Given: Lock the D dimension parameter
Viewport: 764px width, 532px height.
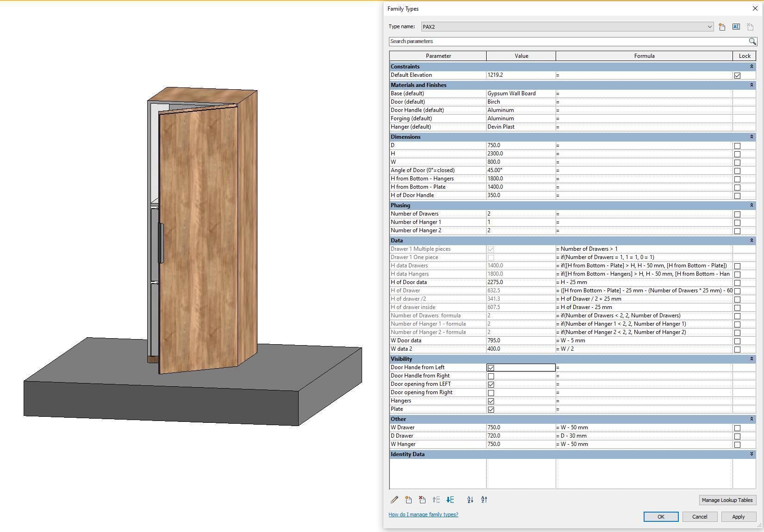Looking at the screenshot, I should [737, 146].
